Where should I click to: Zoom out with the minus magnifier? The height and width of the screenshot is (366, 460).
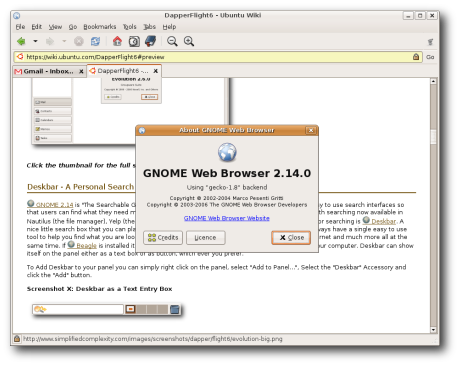point(172,41)
